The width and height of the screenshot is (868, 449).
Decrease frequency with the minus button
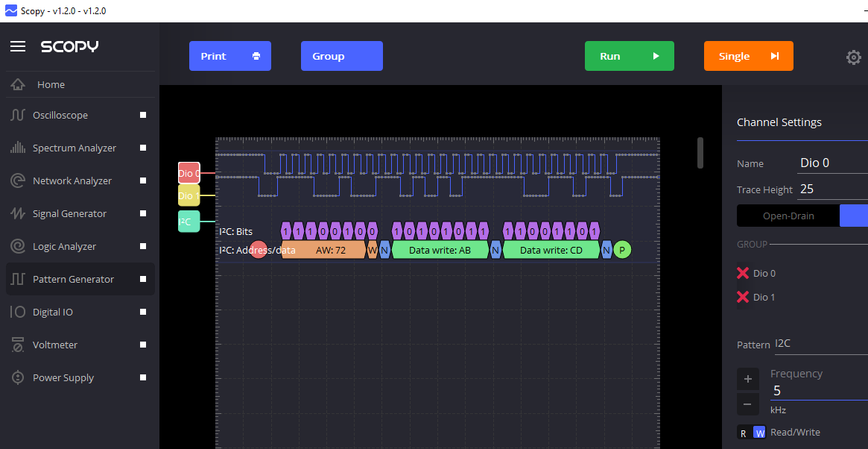(x=748, y=404)
